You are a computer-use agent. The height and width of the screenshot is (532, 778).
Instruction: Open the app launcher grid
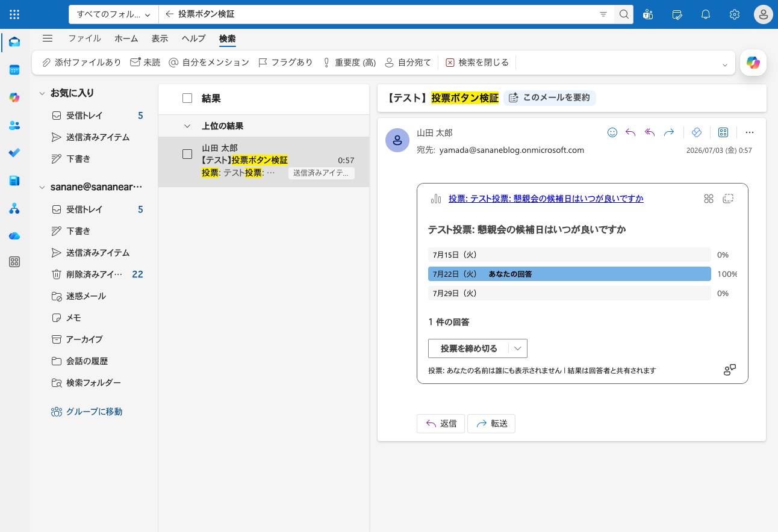(14, 14)
